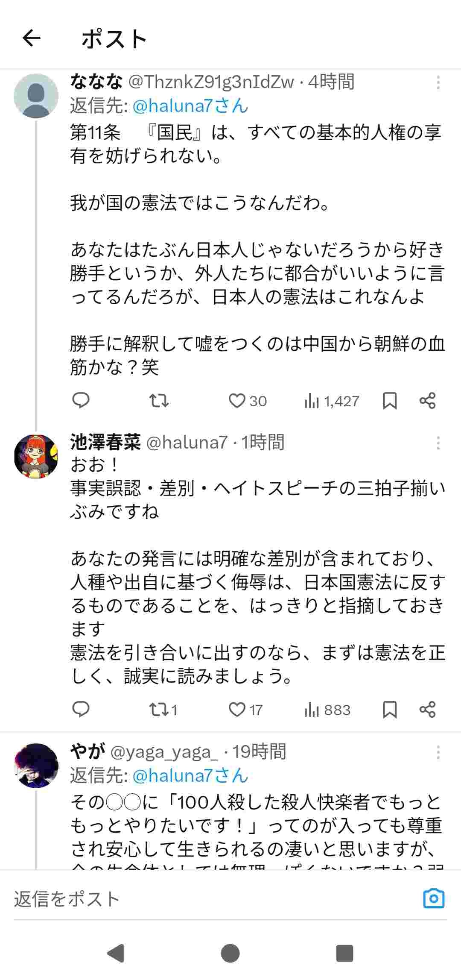The width and height of the screenshot is (461, 980).
Task: Open 池澤春菜's profile avatar
Action: pos(36,456)
